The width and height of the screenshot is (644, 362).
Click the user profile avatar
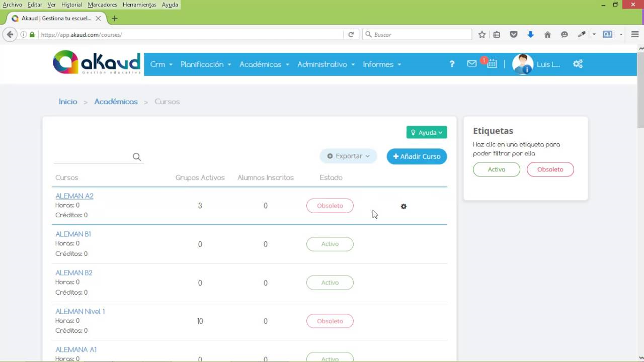click(522, 64)
